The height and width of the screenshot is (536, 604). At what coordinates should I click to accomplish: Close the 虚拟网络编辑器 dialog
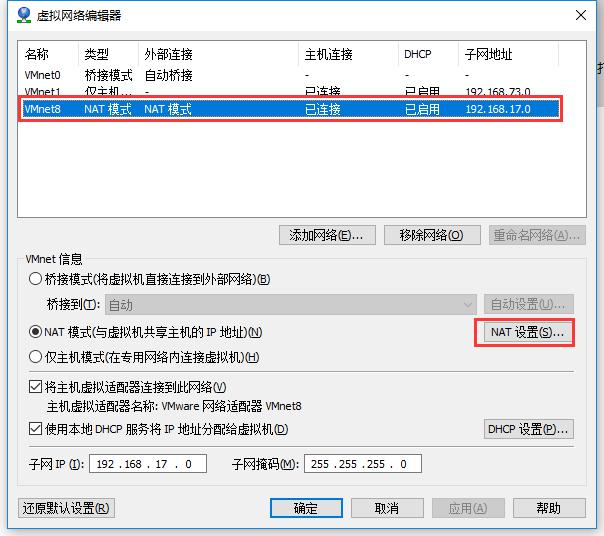click(x=581, y=15)
